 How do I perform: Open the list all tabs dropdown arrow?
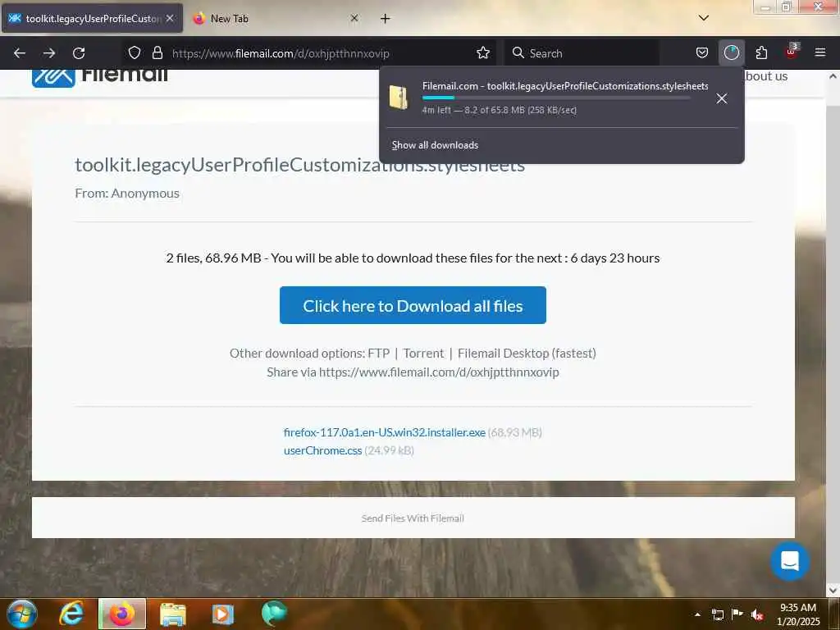[x=703, y=18]
